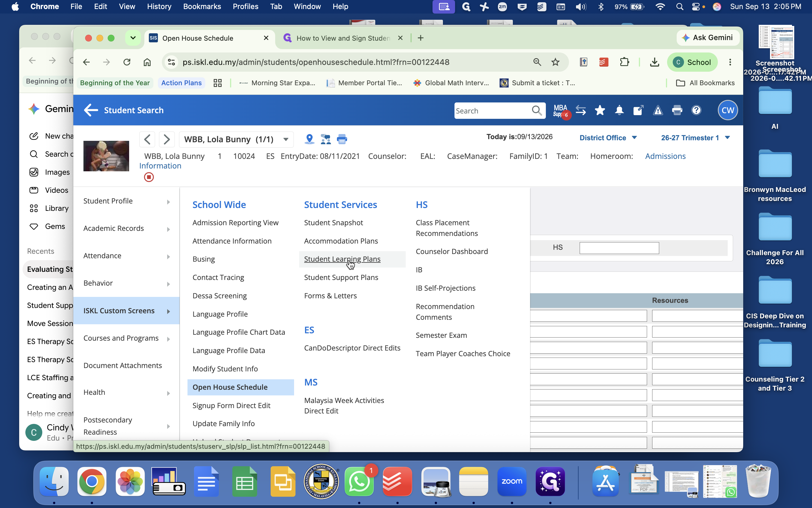This screenshot has height=508, width=812.
Task: Click the printer icon in PowerSchool header
Action: coord(677,110)
